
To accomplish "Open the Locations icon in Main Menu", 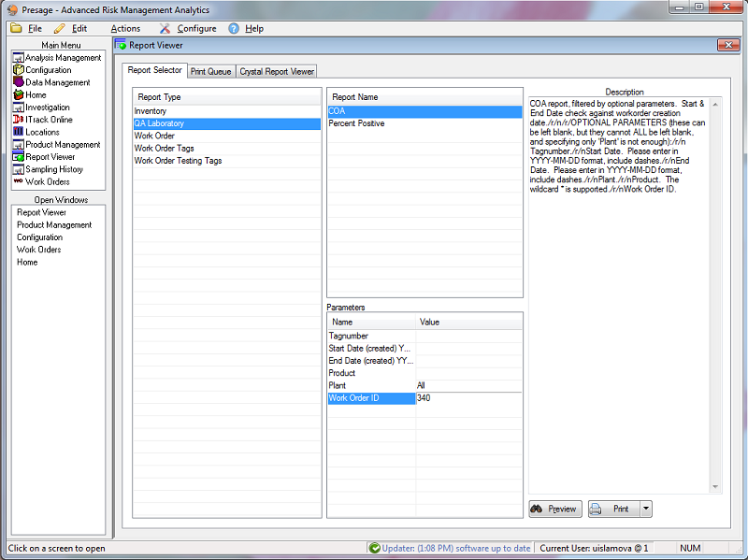I will (18, 133).
